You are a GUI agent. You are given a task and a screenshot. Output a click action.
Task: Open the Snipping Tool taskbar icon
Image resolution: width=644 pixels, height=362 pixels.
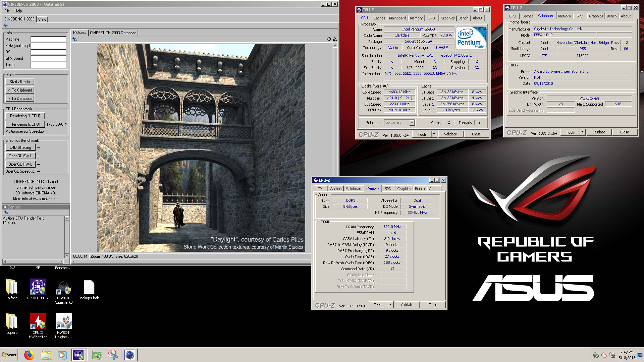click(x=113, y=355)
